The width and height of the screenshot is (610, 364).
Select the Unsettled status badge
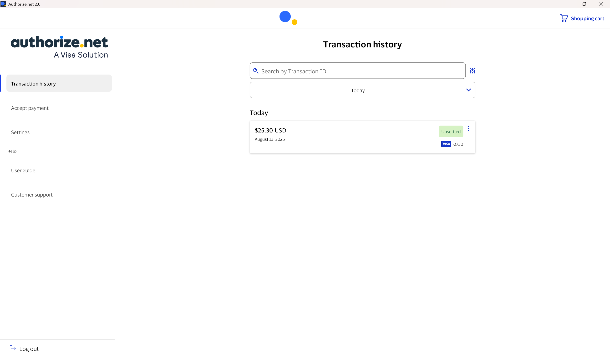pos(451,131)
